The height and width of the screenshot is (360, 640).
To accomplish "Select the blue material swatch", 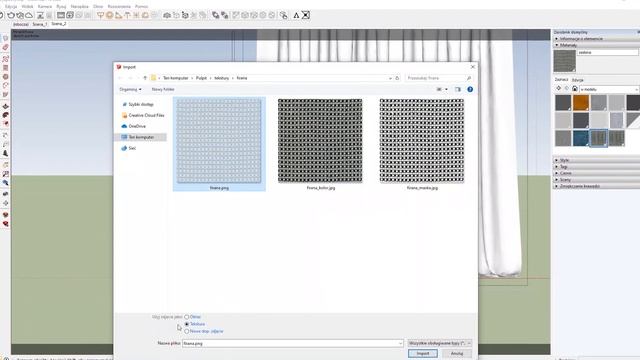I will (581, 138).
